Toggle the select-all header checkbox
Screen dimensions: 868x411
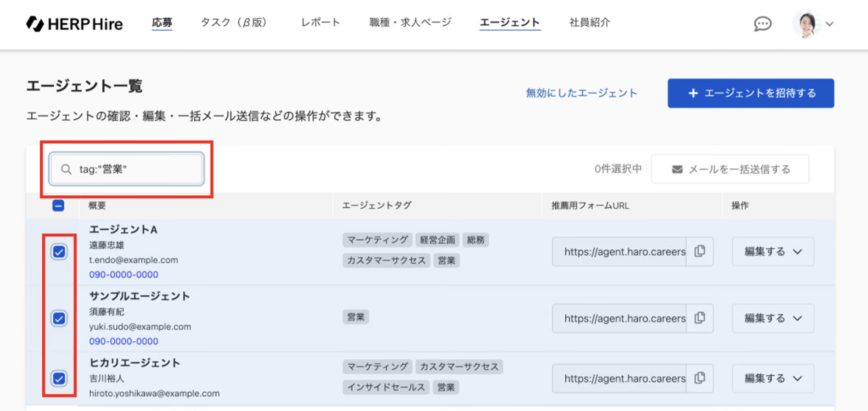click(58, 205)
